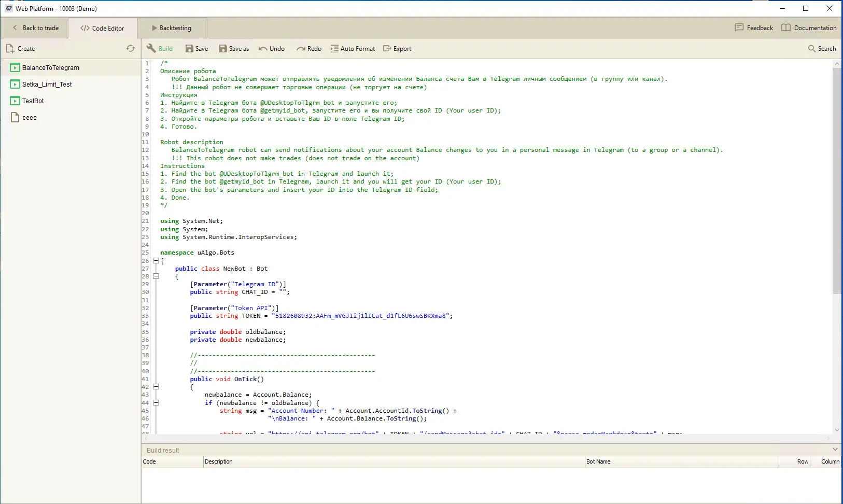Click the Web Platform app icon in the title bar

tap(9, 8)
